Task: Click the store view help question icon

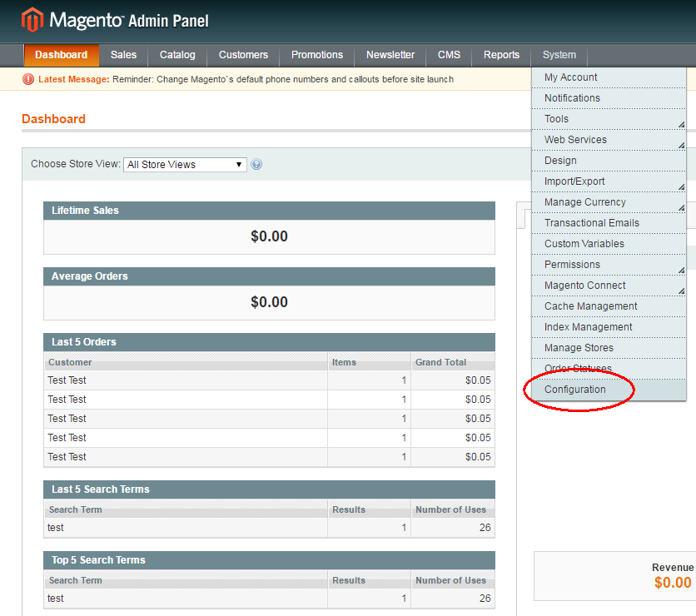Action: tap(256, 164)
